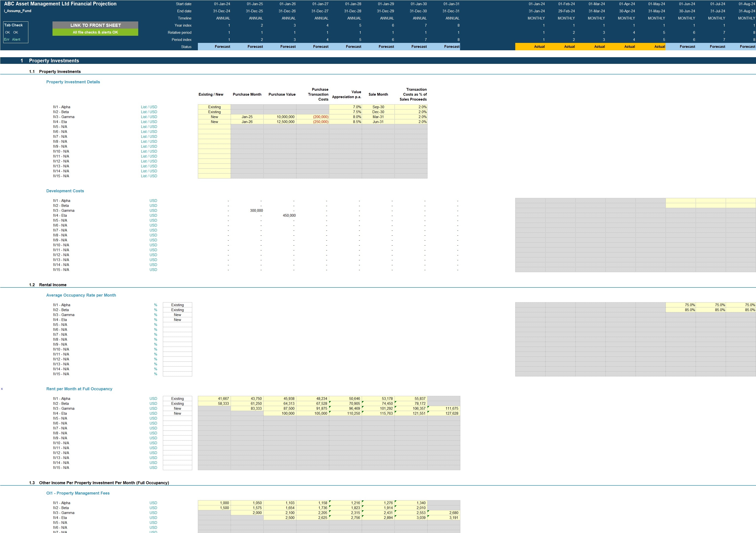Image resolution: width=756 pixels, height=533 pixels.
Task: Click the Property Investment Details heading
Action: click(73, 82)
